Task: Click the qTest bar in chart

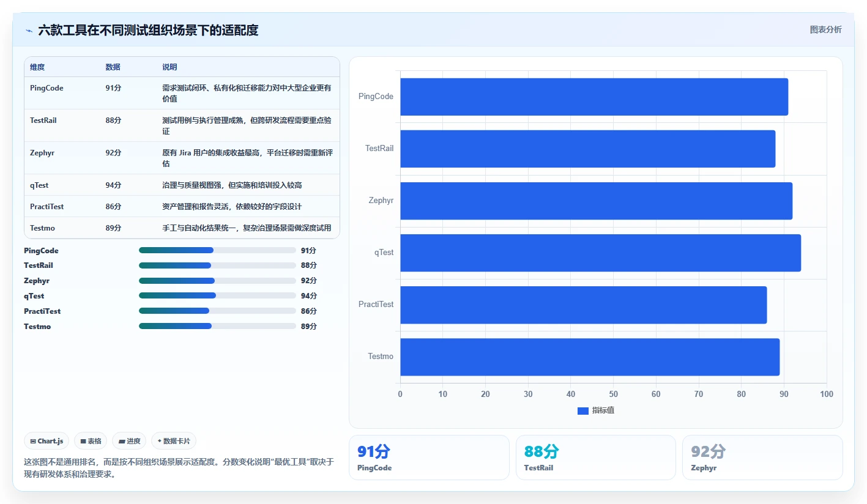Action: coord(600,253)
